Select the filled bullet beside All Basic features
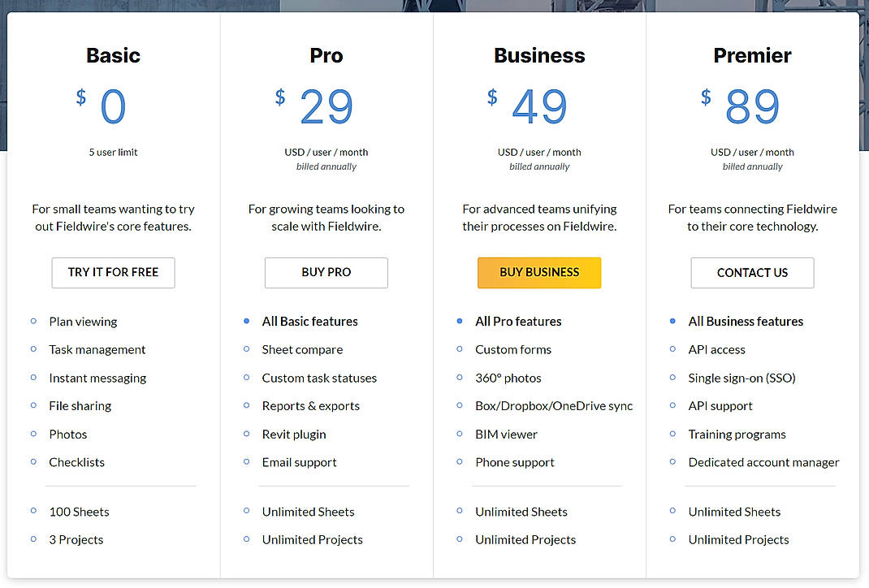869x588 pixels. (x=246, y=322)
